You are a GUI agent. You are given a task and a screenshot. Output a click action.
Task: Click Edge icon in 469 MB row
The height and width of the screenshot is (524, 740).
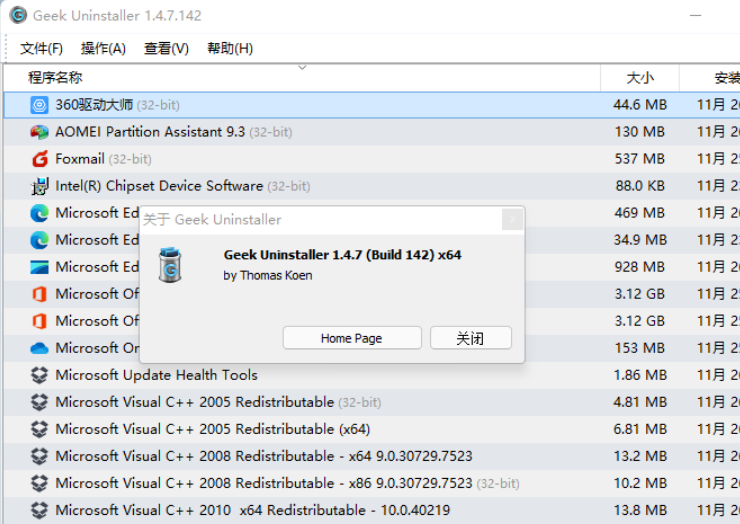[39, 213]
